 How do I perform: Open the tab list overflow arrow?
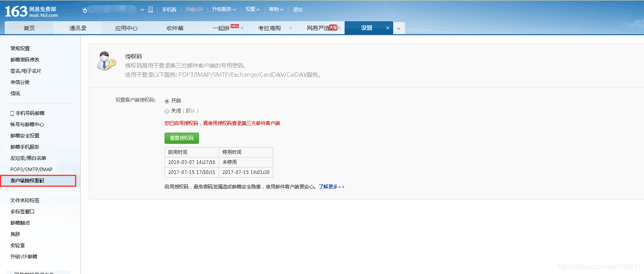tap(399, 29)
